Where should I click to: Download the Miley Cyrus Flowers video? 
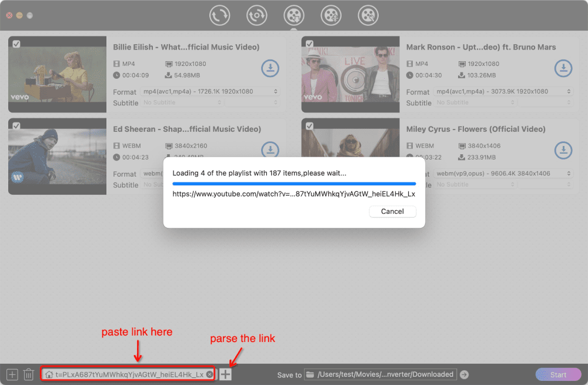click(x=563, y=150)
